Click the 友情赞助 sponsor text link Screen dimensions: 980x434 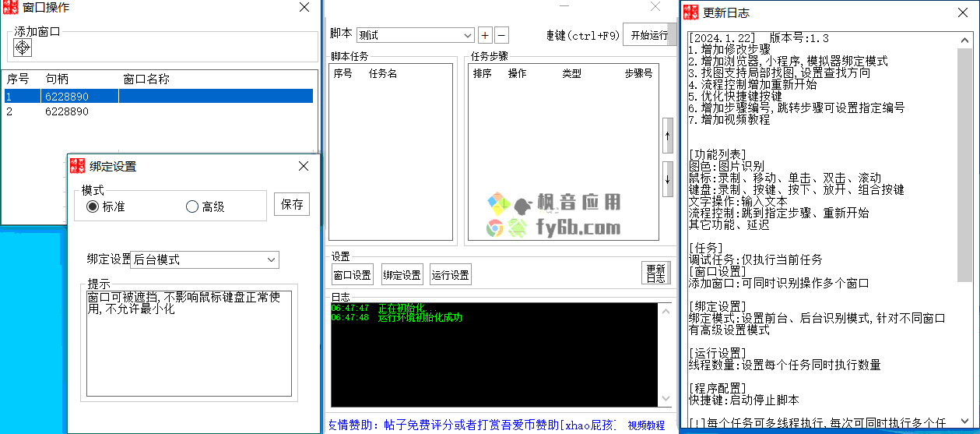coord(472,425)
